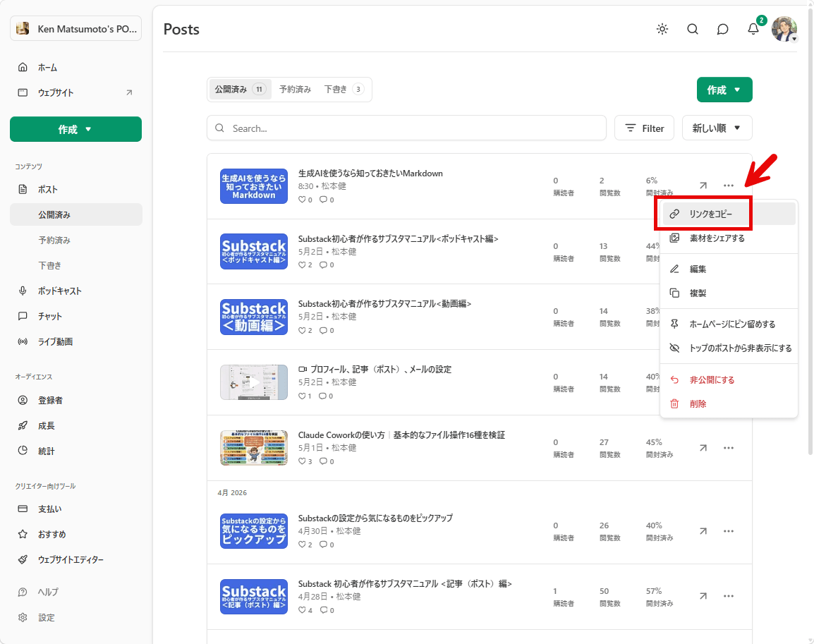Viewport: 814px width, 644px height.
Task: Expand the green 作成 dropdown above the post list
Action: [x=724, y=90]
